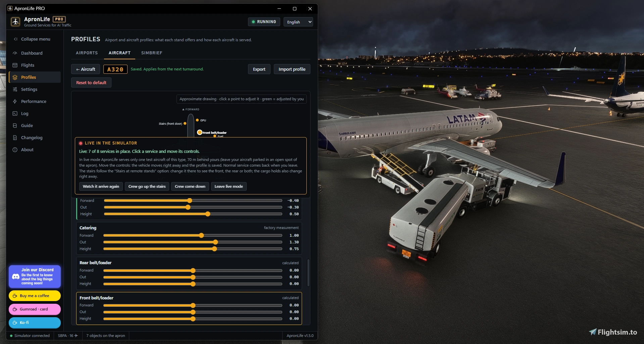This screenshot has height=344, width=644.
Task: Click 'SBPA · 16' in status bar
Action: coord(68,336)
